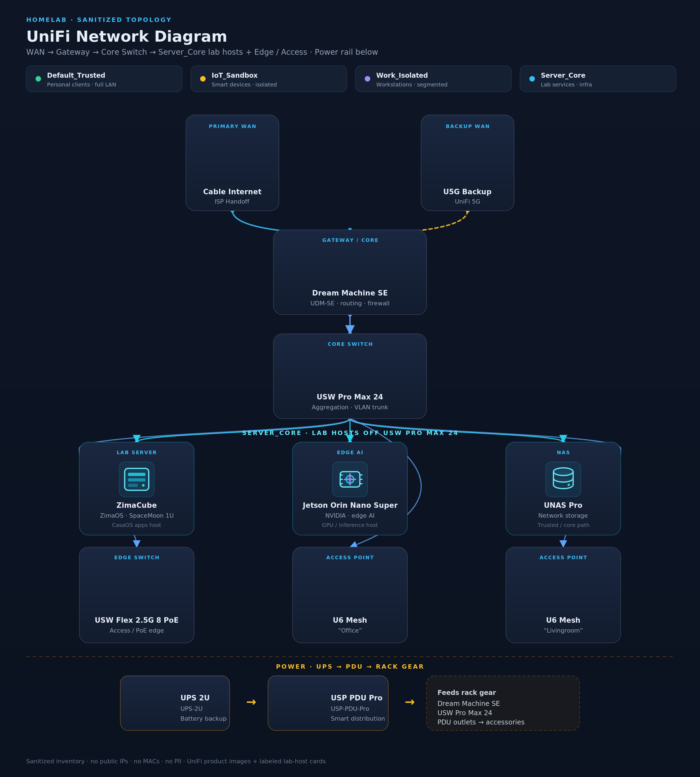The width and height of the screenshot is (700, 777).
Task: Select the Work_Isolated legend card
Action: click(x=433, y=79)
